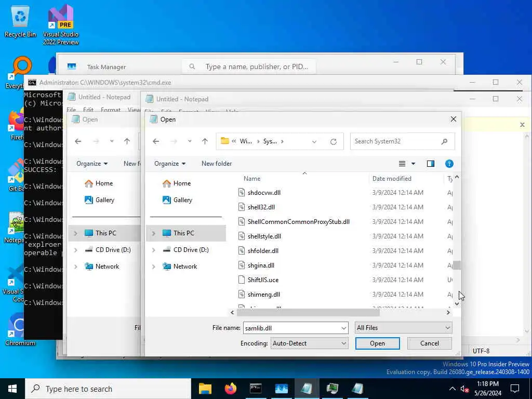Viewport: 532px width, 399px height.
Task: Click Task Manager search box
Action: [x=249, y=66]
